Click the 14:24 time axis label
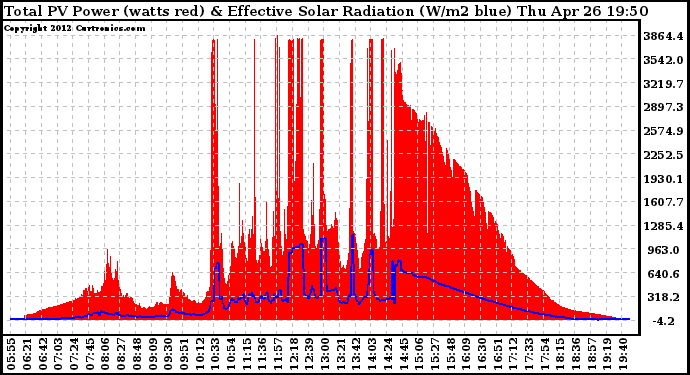690x375 pixels. (x=388, y=354)
